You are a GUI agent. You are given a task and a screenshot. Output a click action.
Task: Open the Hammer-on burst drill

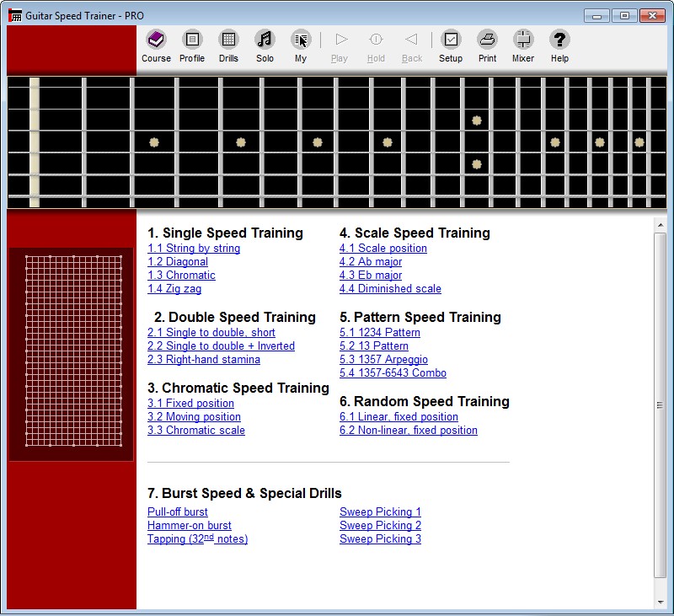pyautogui.click(x=189, y=525)
